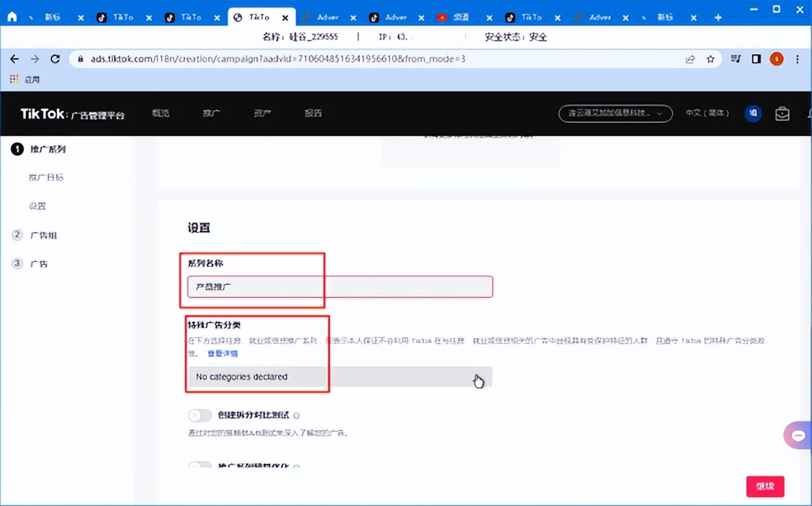Viewport: 812px width, 506px height.
Task: Click the blue user avatar icon
Action: pyautogui.click(x=753, y=114)
